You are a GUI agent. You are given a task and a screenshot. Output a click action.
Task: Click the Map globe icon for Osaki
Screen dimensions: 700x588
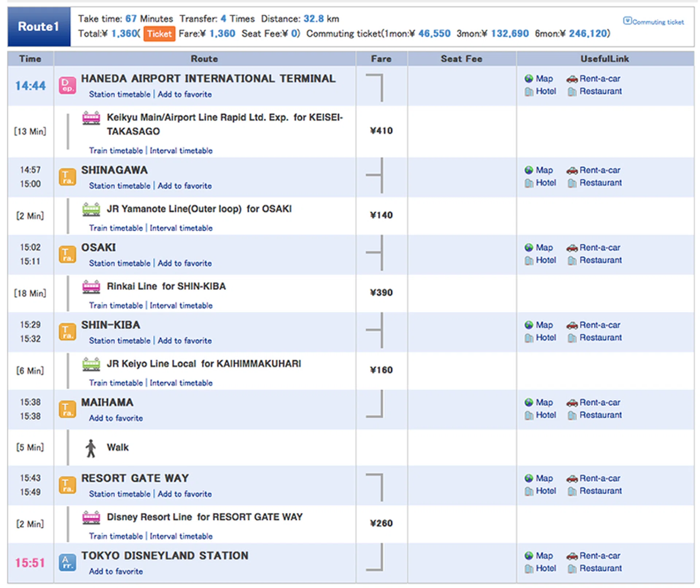coord(529,248)
